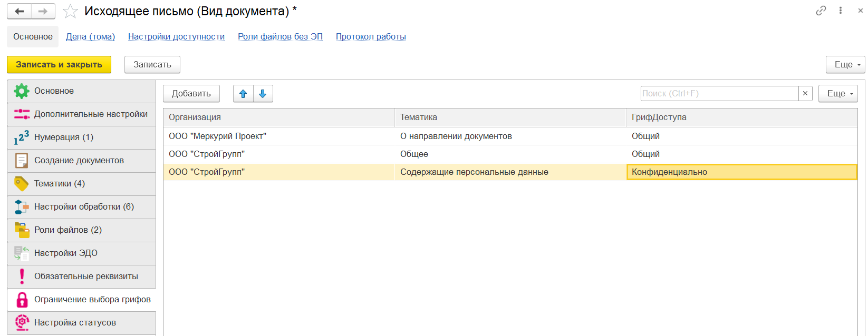Go forward with the right arrow button

click(x=43, y=11)
